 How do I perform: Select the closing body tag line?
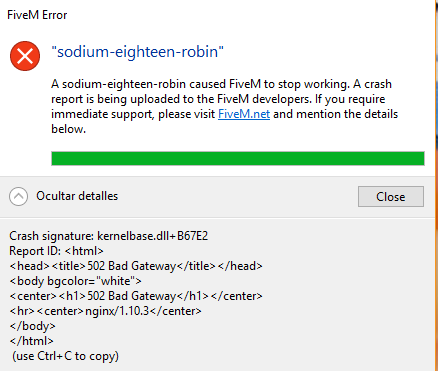(x=32, y=326)
